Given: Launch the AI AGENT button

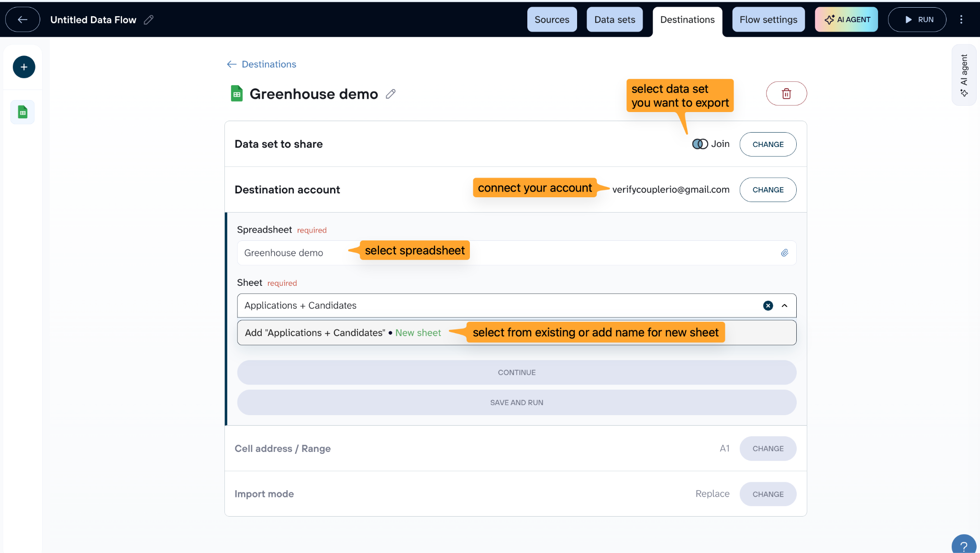Looking at the screenshot, I should 846,20.
